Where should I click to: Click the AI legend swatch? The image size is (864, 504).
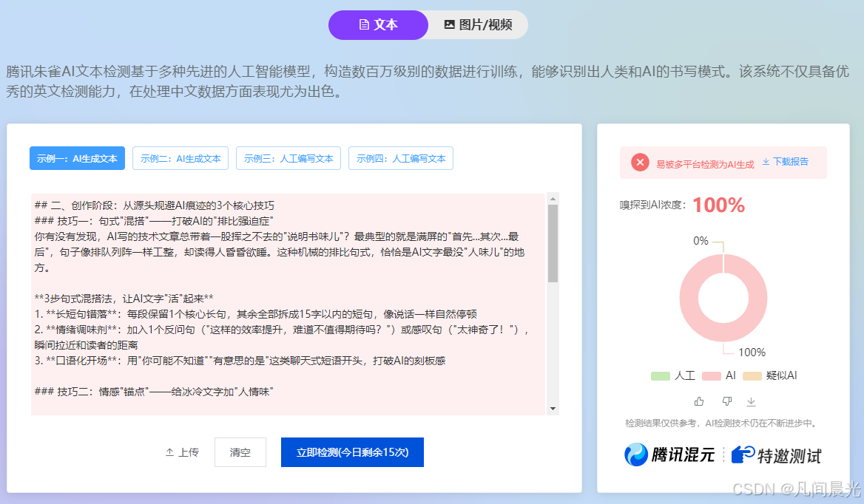pyautogui.click(x=712, y=376)
